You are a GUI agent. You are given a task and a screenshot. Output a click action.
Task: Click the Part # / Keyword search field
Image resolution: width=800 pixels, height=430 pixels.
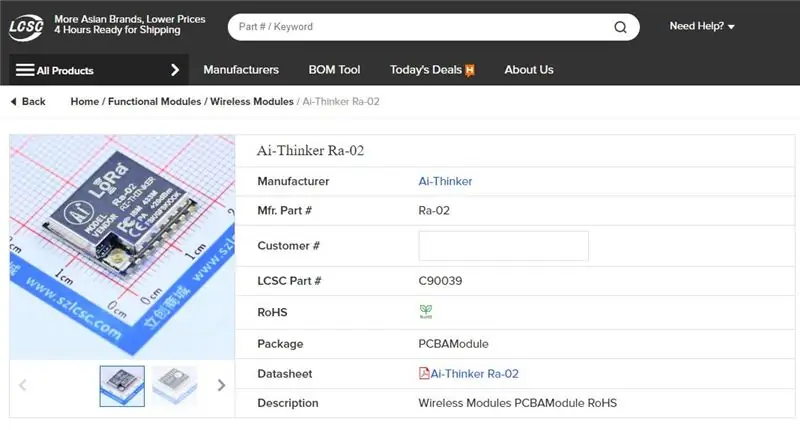click(433, 27)
